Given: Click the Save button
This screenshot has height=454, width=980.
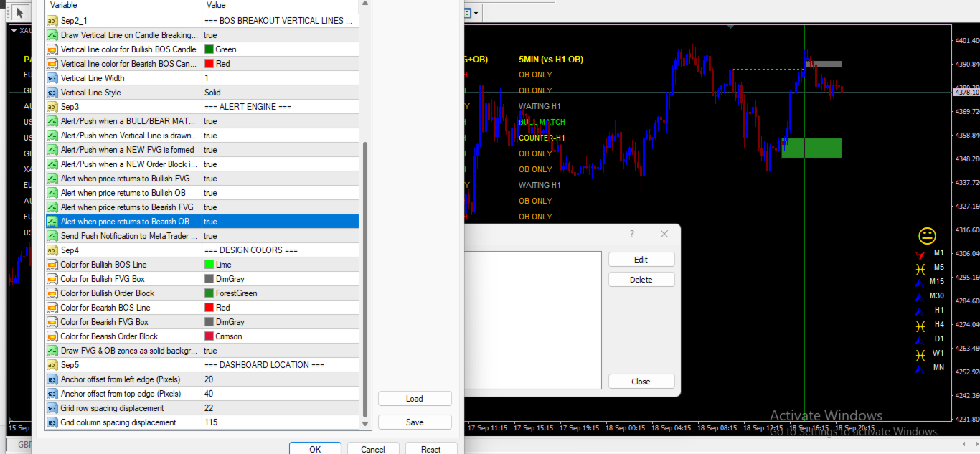Looking at the screenshot, I should point(415,422).
